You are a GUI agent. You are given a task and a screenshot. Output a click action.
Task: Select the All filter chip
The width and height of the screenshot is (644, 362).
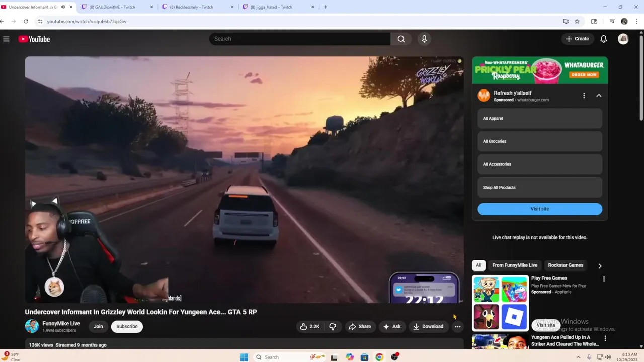(x=478, y=265)
